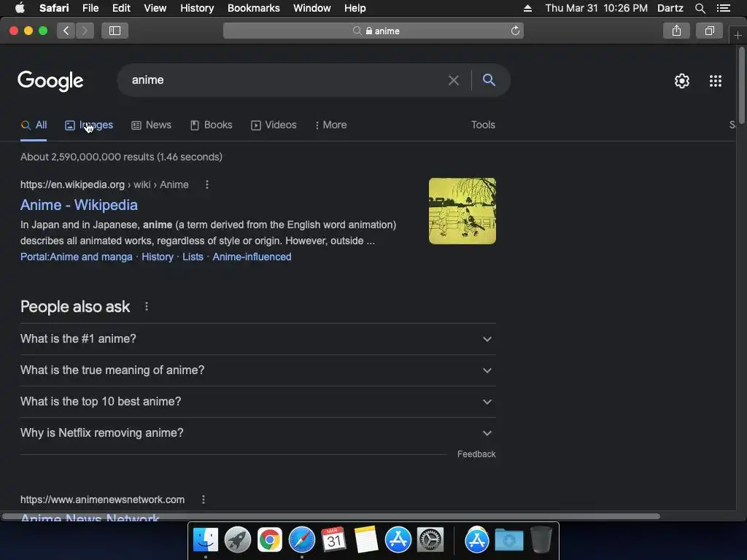Open the Portal:Anime and manga sublink
Viewport: 747px width, 560px height.
(76, 257)
